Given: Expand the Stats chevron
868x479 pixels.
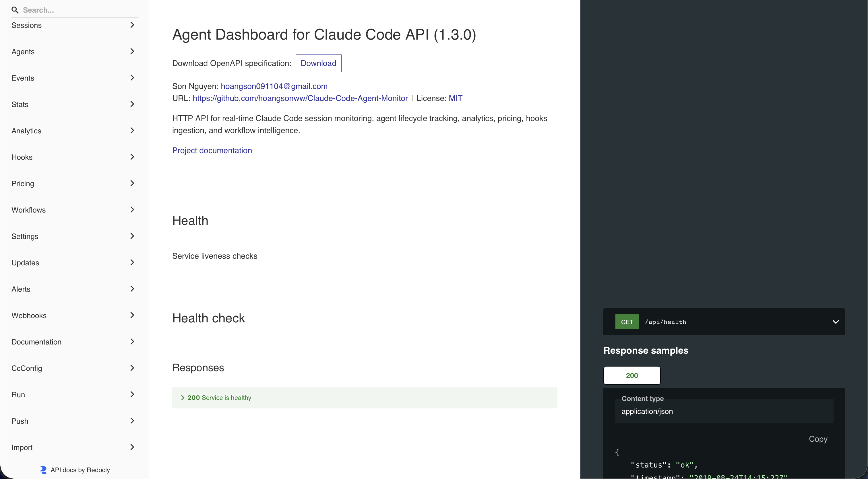Looking at the screenshot, I should pyautogui.click(x=132, y=104).
